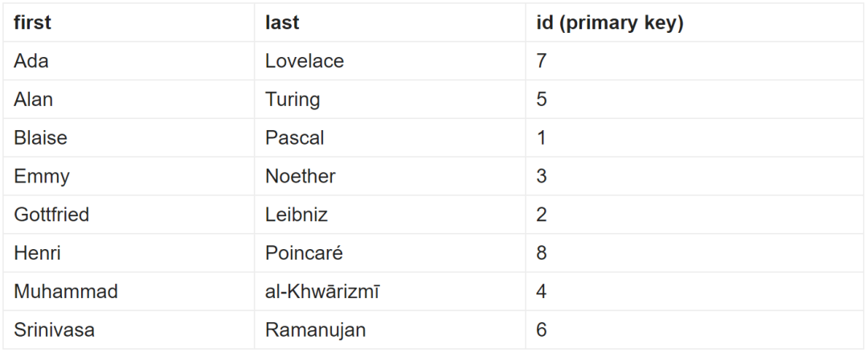The height and width of the screenshot is (352, 868).
Task: Click the Henri cell
Action: click(x=37, y=253)
